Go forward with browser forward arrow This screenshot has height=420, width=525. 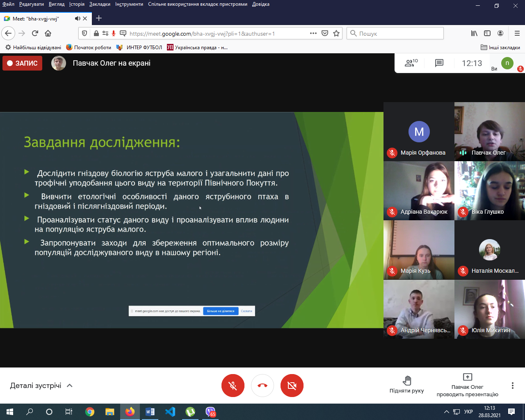[22, 33]
